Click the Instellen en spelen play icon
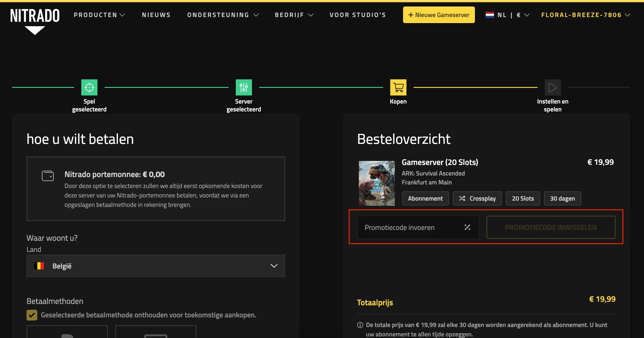 click(552, 87)
